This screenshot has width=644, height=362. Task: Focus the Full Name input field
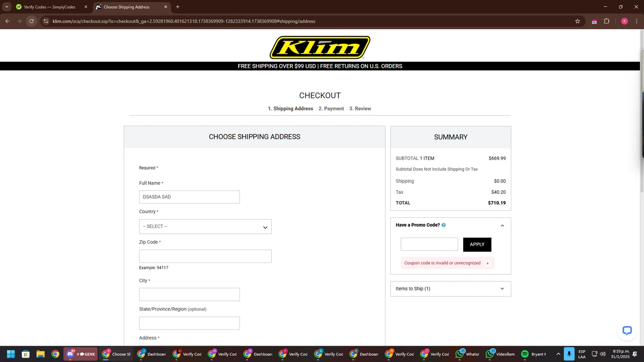tap(189, 197)
